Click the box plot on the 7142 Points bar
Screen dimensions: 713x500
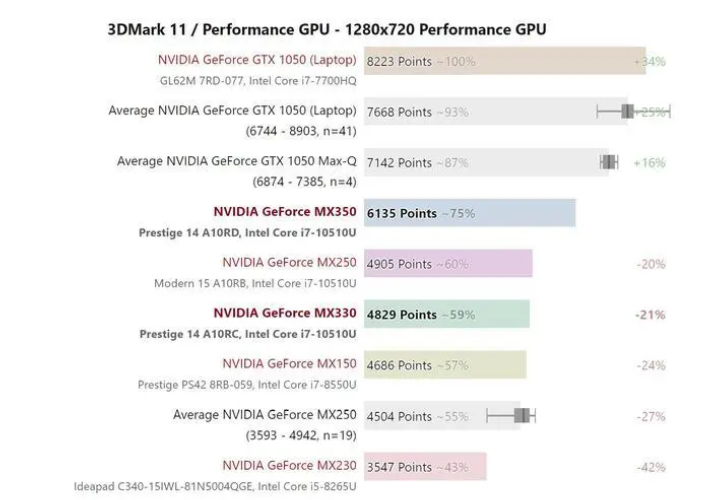pyautogui.click(x=608, y=162)
